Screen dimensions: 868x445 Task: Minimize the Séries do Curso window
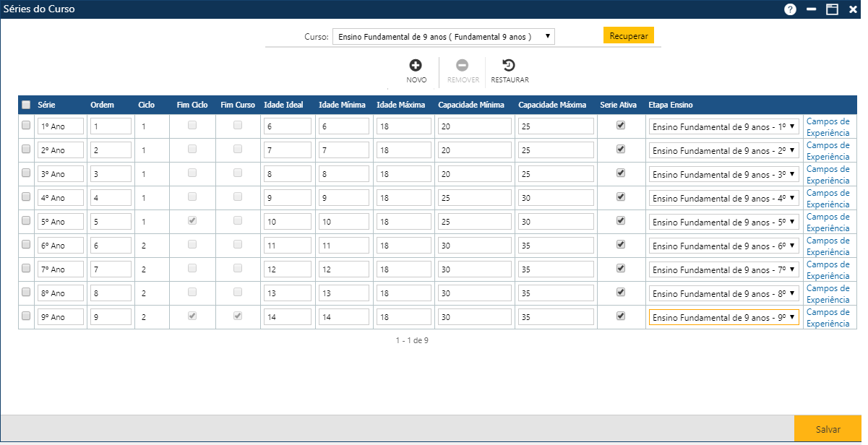click(x=811, y=9)
